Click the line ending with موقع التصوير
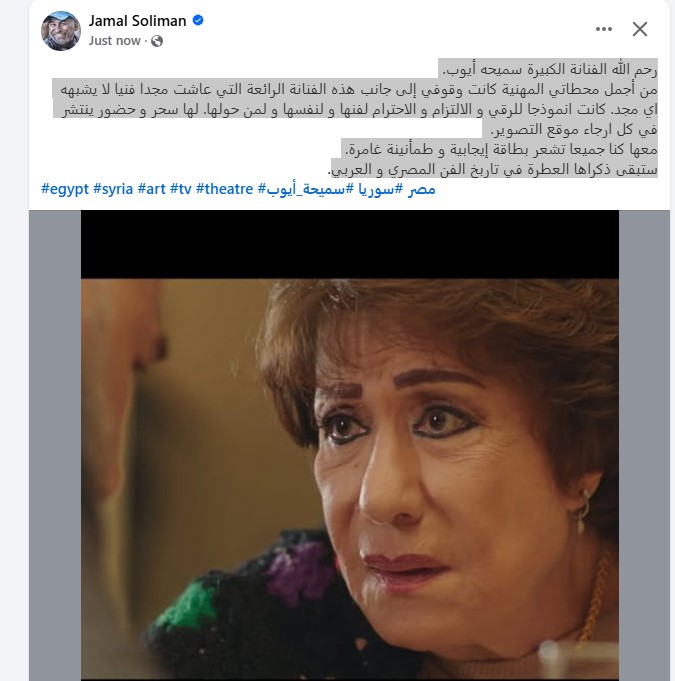Viewport: 675px width, 681px height. point(570,129)
